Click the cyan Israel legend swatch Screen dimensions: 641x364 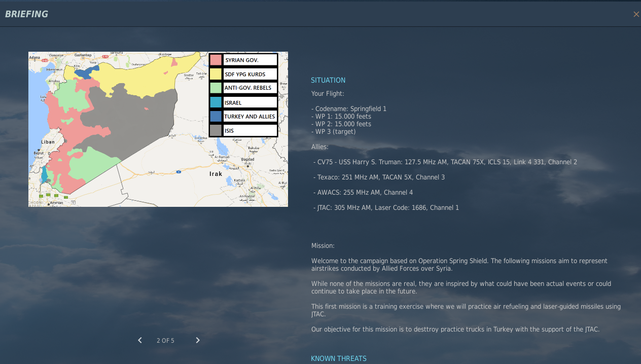pos(216,102)
